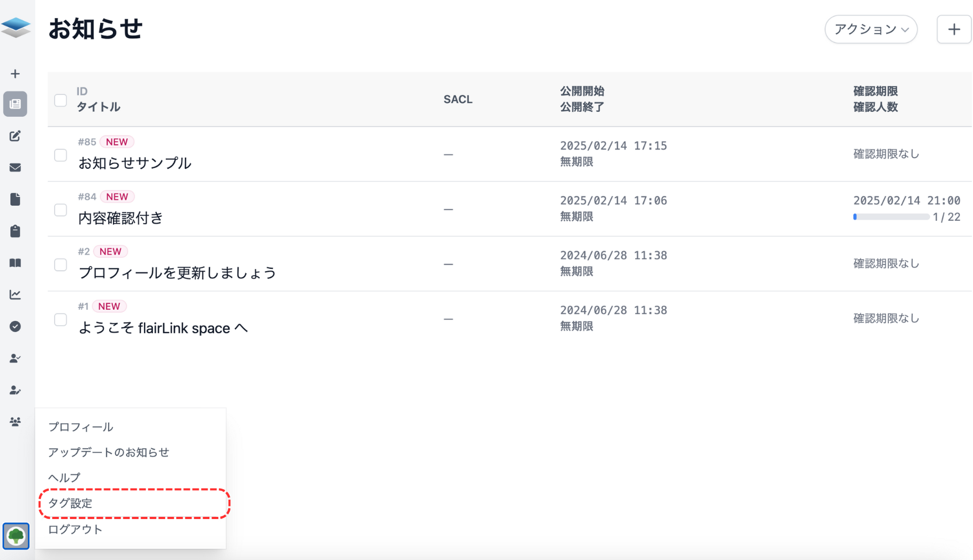Click the plus icon in sidebar
The width and height of the screenshot is (973, 560).
pos(16,74)
